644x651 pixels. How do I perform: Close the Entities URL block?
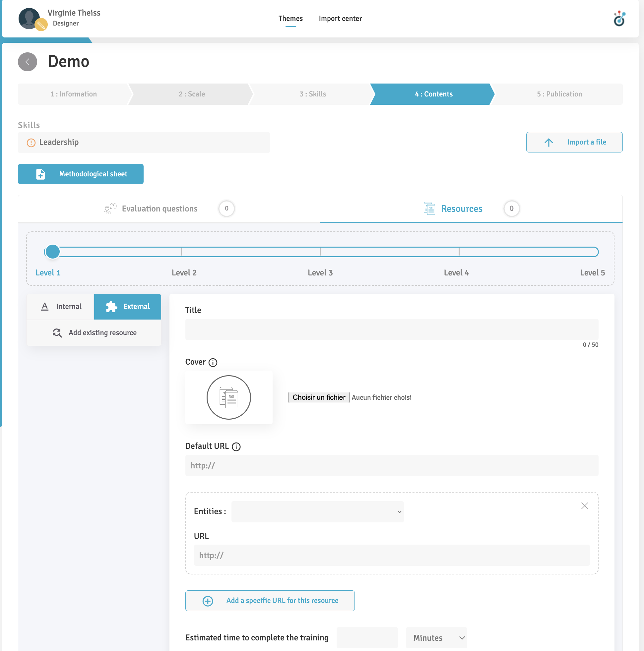[x=584, y=506]
